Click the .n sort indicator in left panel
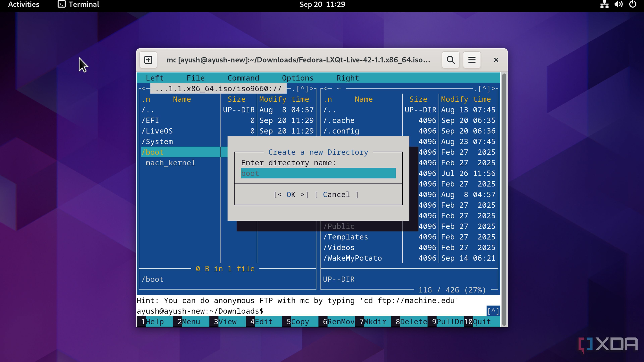 point(146,99)
